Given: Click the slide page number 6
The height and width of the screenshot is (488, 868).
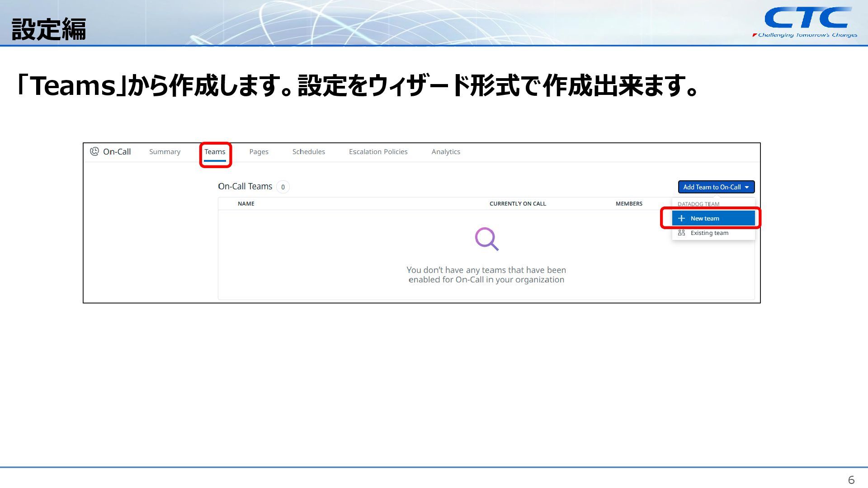Looking at the screenshot, I should click(851, 480).
